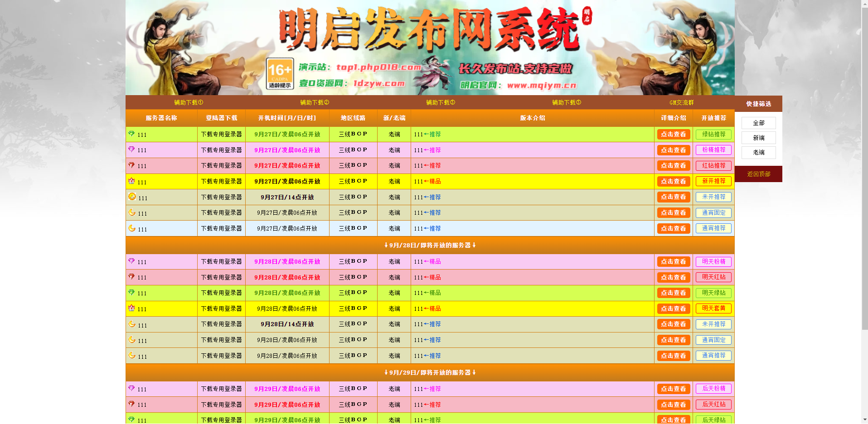Click the 粉精推荐 tag button
The width and height of the screenshot is (868, 424).
click(714, 150)
